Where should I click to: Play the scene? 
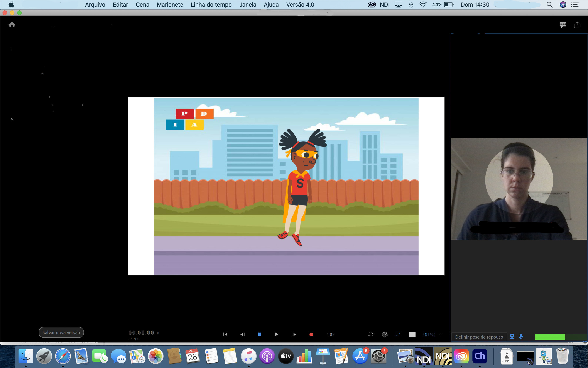[276, 334]
